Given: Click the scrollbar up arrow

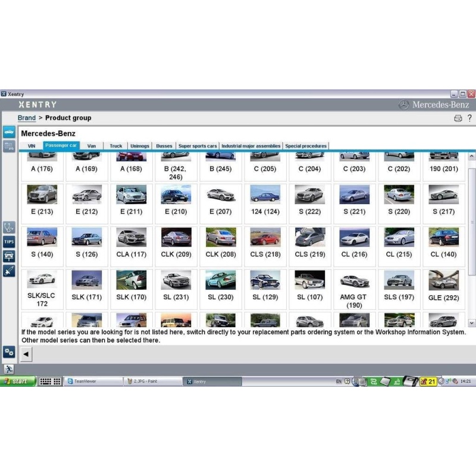Looking at the screenshot, I should coord(471,156).
